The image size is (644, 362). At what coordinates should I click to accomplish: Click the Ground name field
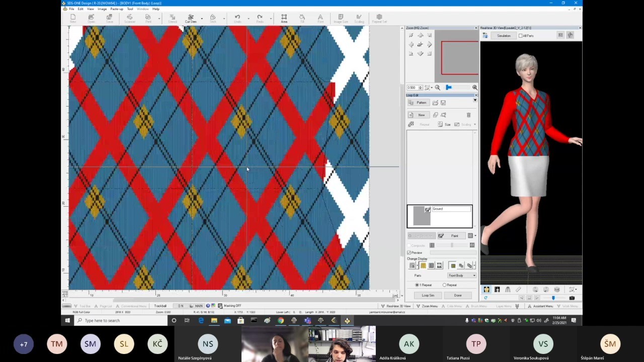tap(451, 209)
